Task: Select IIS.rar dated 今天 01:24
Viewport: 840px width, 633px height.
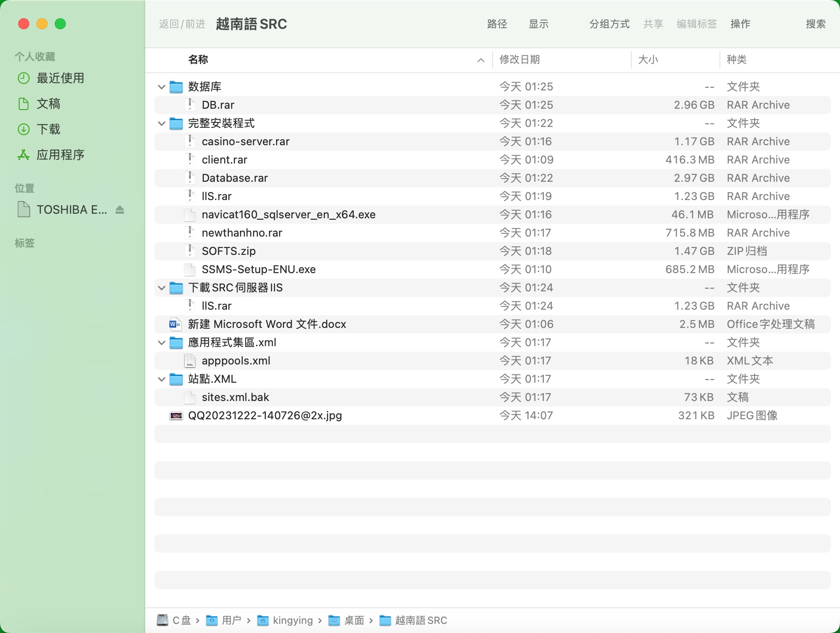Action: click(493, 306)
